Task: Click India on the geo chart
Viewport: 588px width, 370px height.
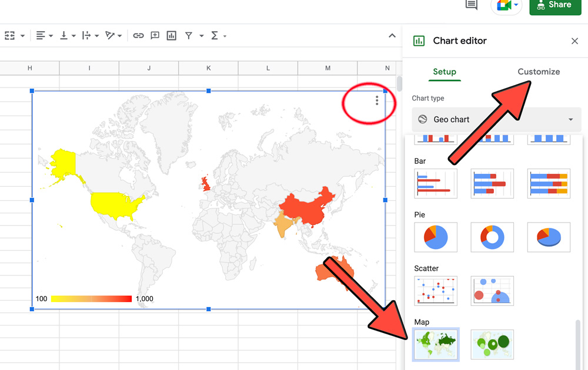Action: click(284, 225)
